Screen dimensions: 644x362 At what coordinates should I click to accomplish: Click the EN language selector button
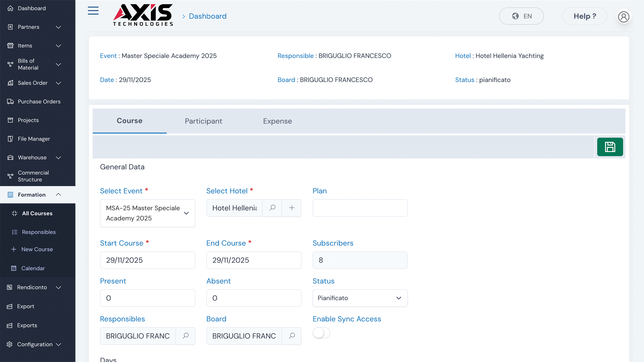pos(521,16)
